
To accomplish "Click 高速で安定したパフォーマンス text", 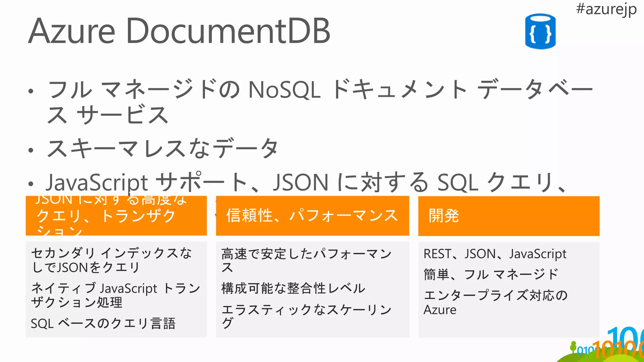I will (x=307, y=260).
